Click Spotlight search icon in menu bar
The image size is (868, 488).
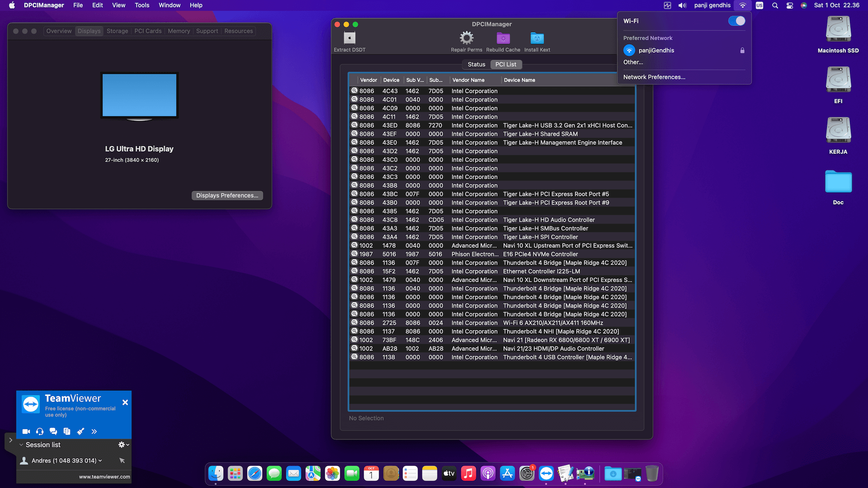pyautogui.click(x=775, y=5)
